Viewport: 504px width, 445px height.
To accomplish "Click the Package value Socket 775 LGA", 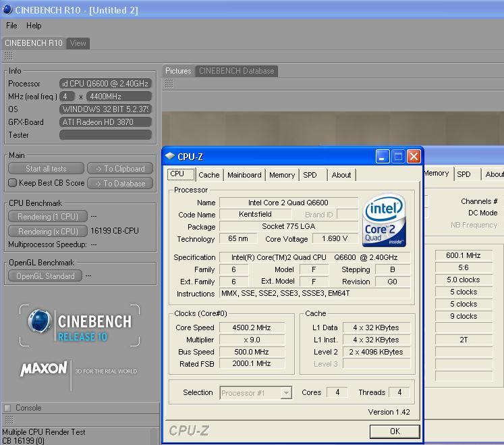I will click(x=288, y=226).
